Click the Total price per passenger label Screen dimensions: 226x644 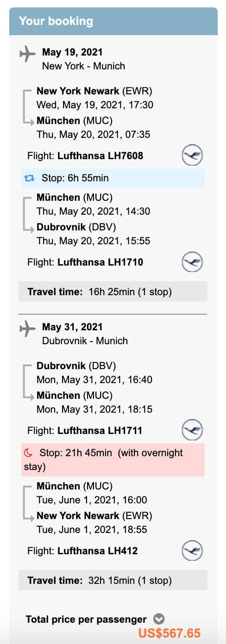click(x=86, y=619)
